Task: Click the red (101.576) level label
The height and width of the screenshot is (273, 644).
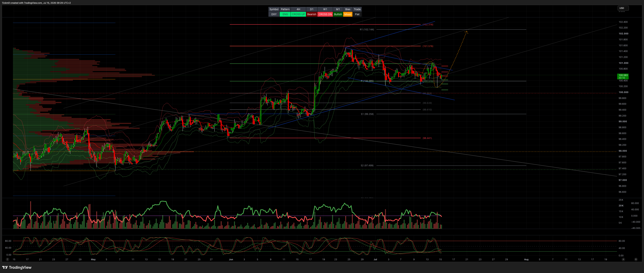Action: [428, 46]
